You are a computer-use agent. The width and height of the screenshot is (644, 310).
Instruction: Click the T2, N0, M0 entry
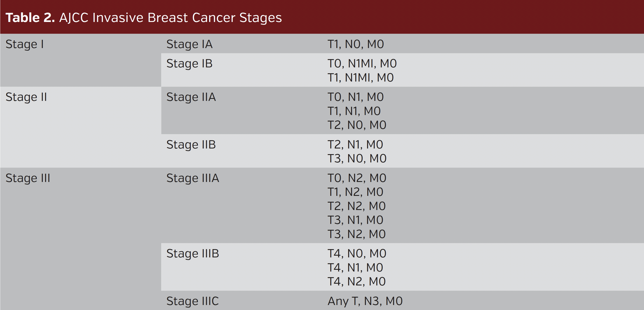(x=357, y=125)
